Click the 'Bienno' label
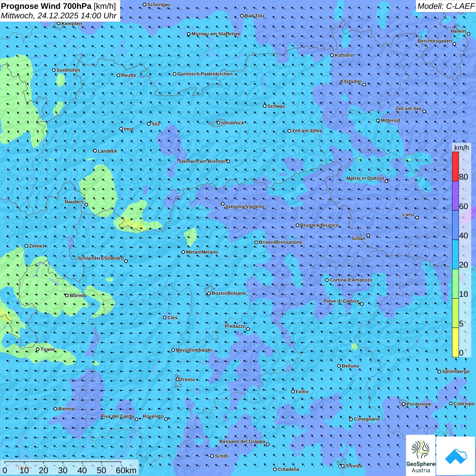 66,409
